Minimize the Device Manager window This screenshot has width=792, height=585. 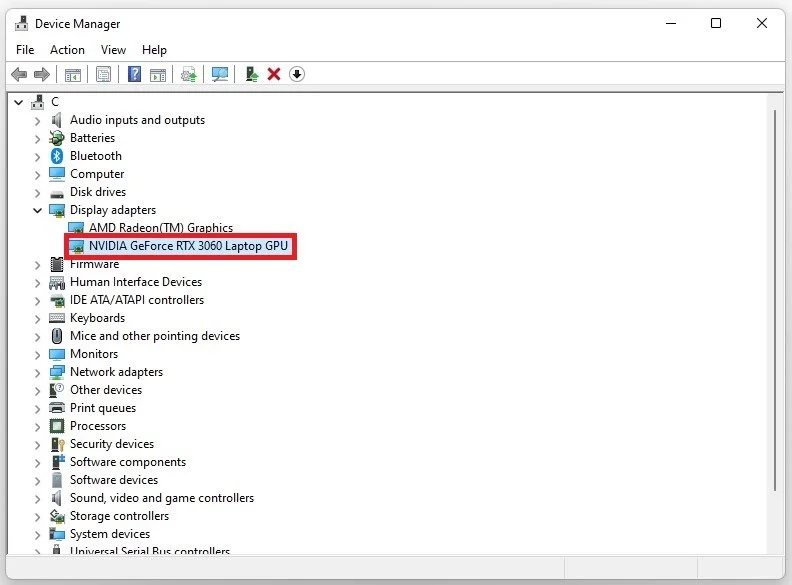pyautogui.click(x=671, y=23)
